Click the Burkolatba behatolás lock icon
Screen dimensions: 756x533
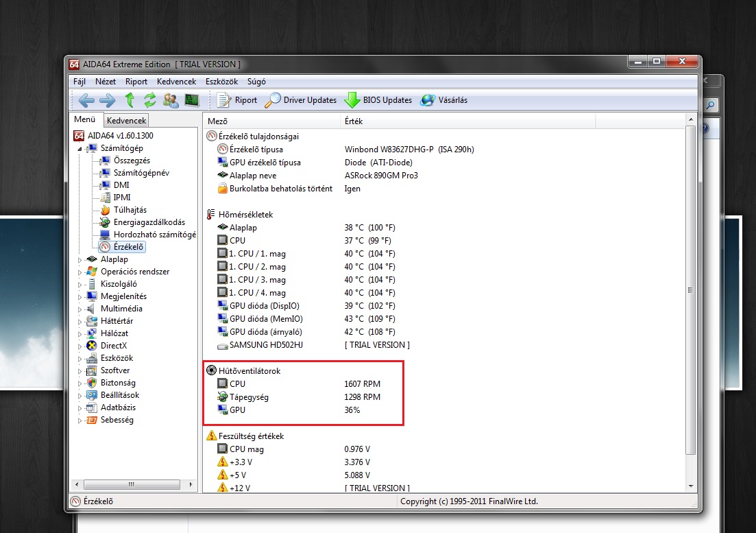(222, 188)
